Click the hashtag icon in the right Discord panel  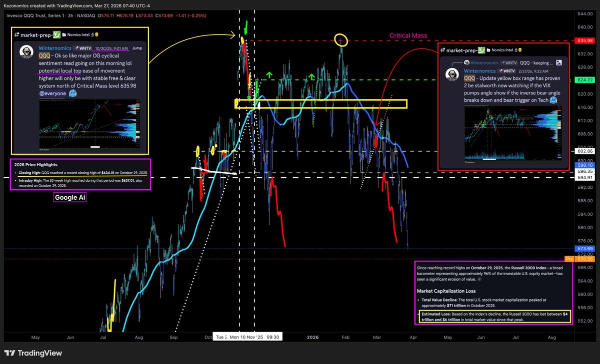point(442,51)
